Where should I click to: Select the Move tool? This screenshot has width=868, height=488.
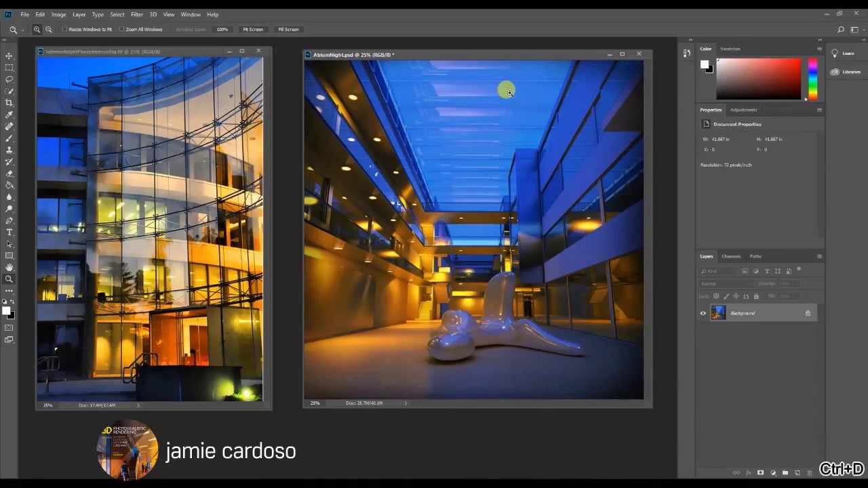pos(9,56)
